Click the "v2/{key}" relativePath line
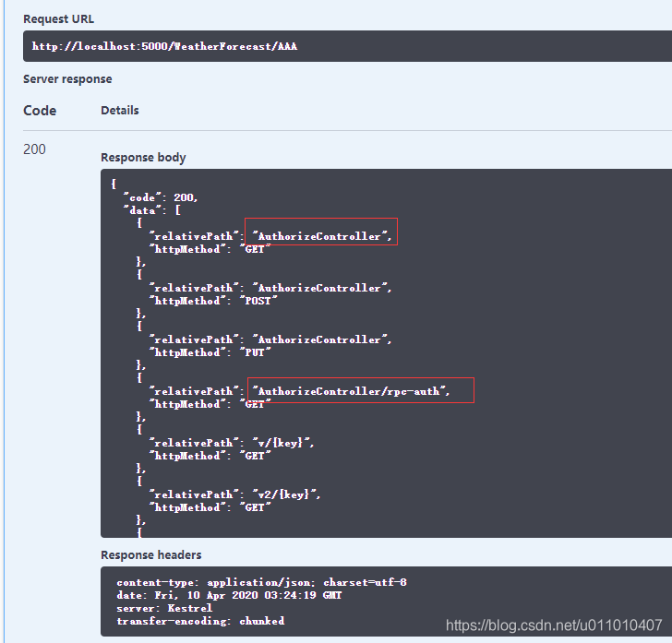The image size is (672, 643). (x=234, y=494)
